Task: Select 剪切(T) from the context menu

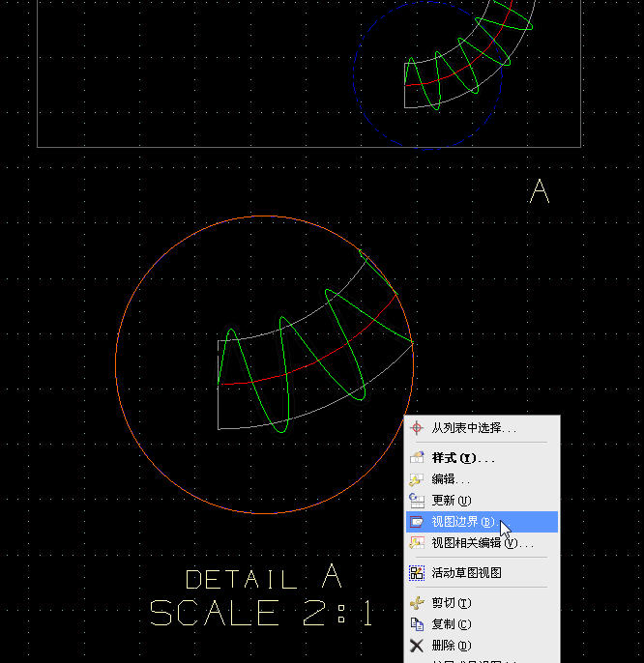Action: pyautogui.click(x=482, y=603)
